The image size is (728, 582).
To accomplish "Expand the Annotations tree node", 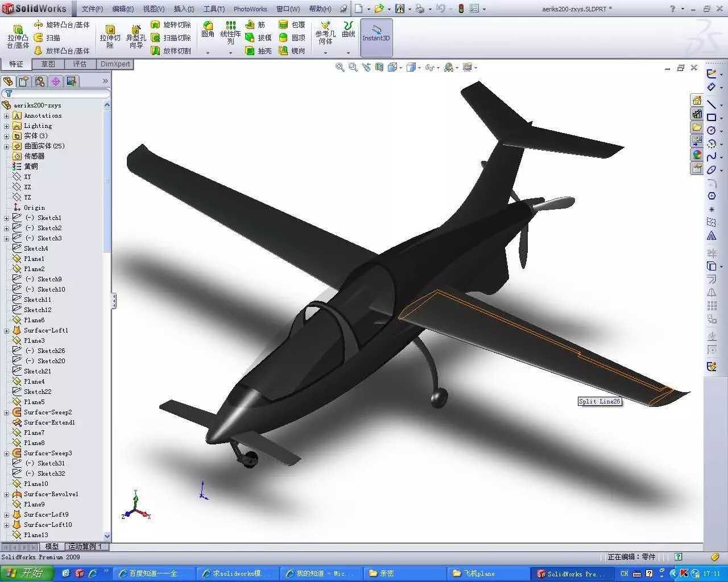I will pos(7,116).
